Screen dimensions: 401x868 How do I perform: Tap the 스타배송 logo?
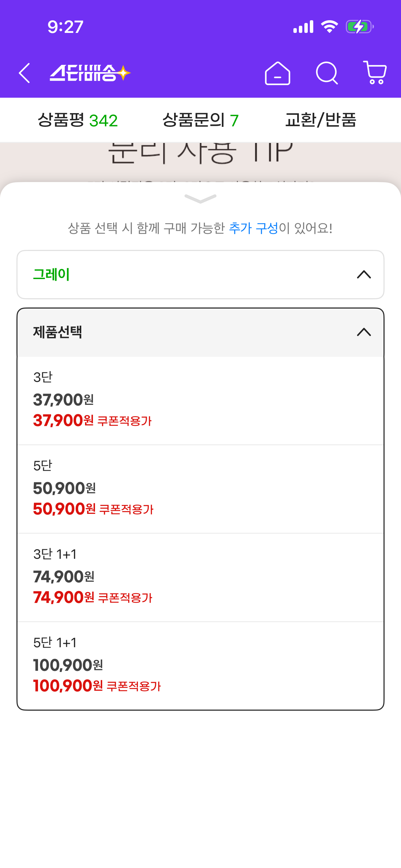point(90,73)
